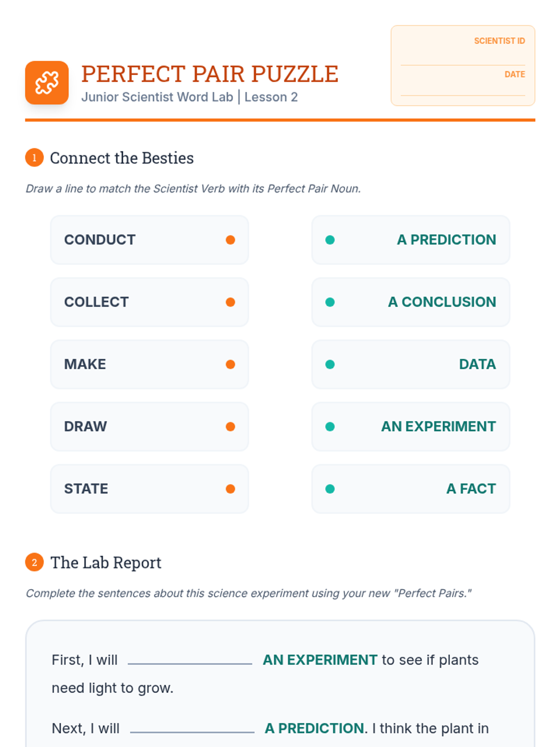Click the orange dot beside CONDUCT
560x747 pixels.
coord(230,240)
